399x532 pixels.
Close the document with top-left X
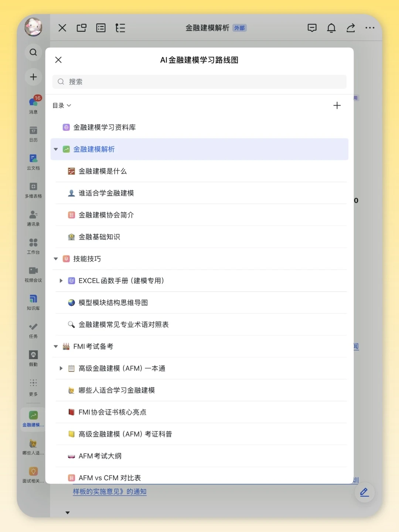pos(62,28)
